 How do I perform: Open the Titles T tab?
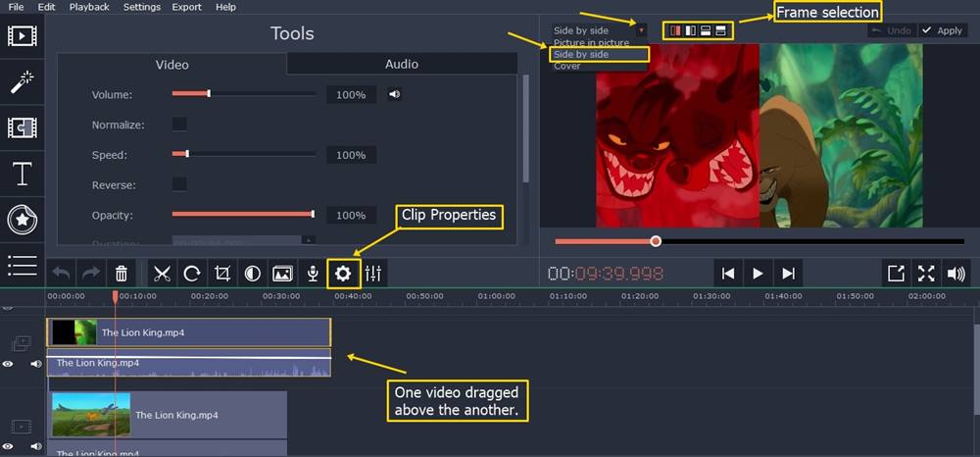pyautogui.click(x=22, y=174)
